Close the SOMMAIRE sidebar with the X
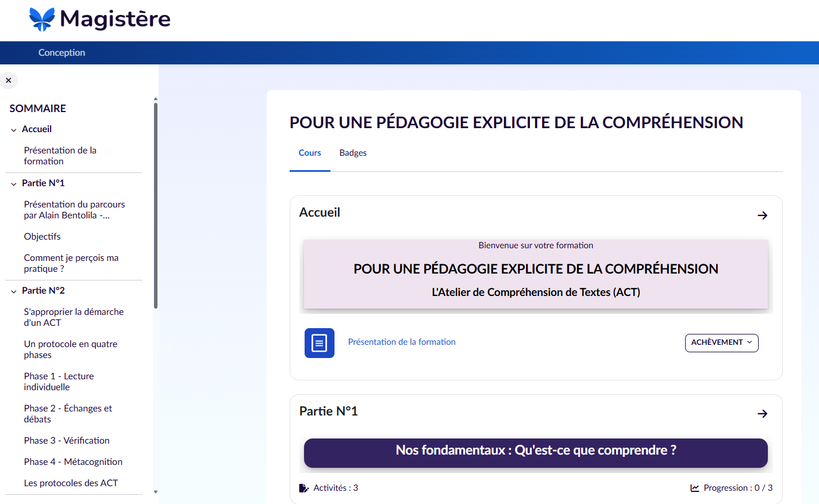This screenshot has height=504, width=819. pyautogui.click(x=9, y=80)
